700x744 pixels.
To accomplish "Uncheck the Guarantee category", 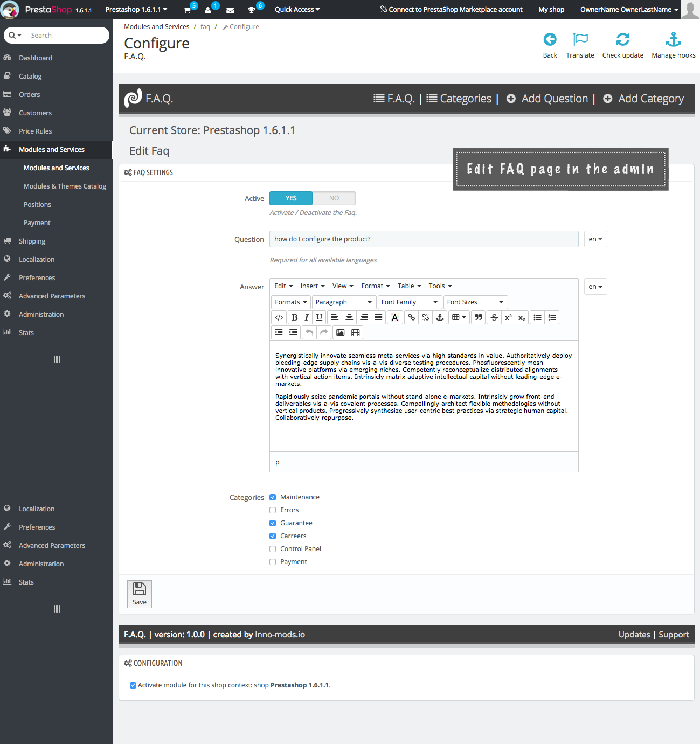I will click(x=273, y=523).
